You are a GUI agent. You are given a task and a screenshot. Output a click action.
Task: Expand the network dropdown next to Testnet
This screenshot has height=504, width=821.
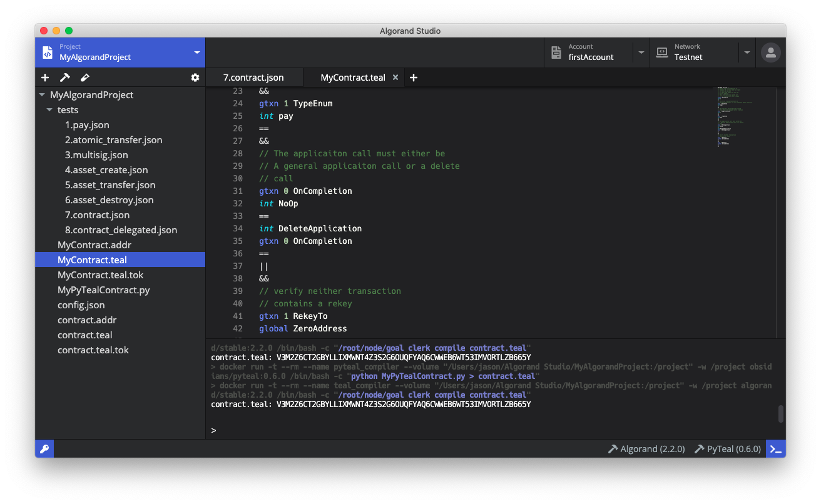747,53
